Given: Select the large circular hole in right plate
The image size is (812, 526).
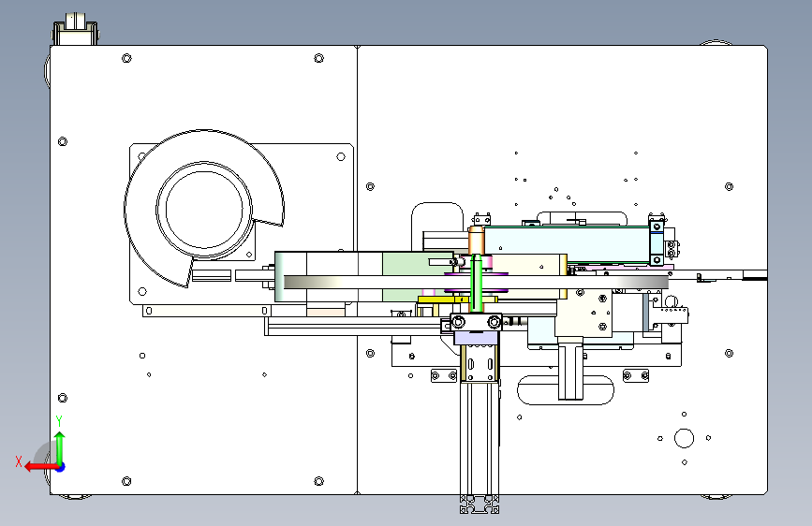Looking at the screenshot, I should 684,438.
